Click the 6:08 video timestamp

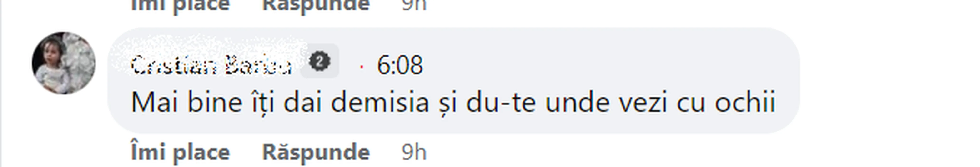point(400,65)
